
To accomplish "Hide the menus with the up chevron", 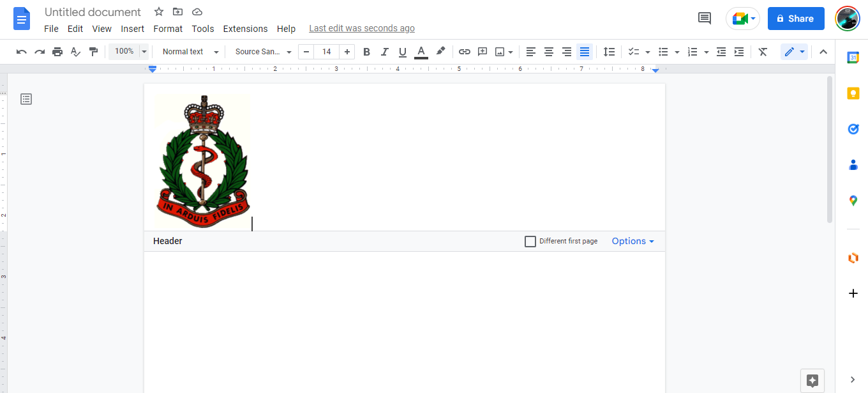I will (x=823, y=52).
